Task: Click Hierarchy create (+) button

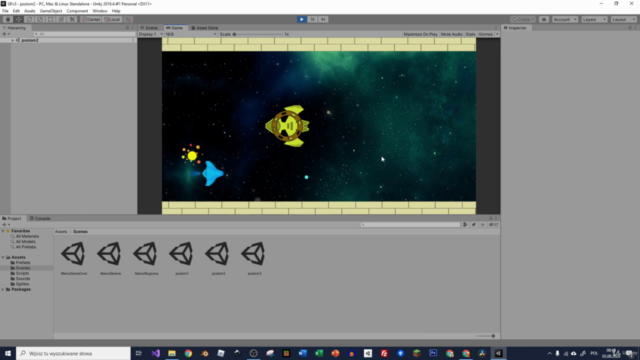Action: [6, 34]
